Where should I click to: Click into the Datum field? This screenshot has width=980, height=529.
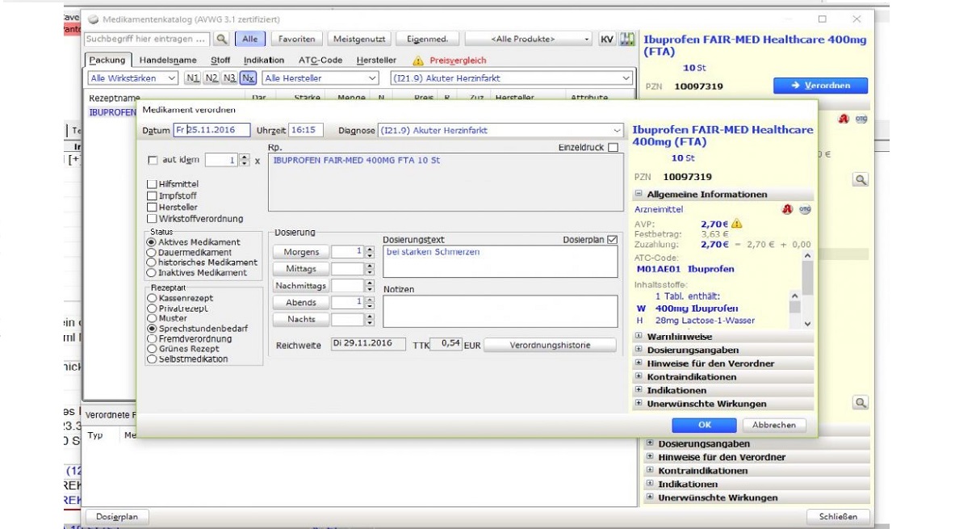(211, 130)
